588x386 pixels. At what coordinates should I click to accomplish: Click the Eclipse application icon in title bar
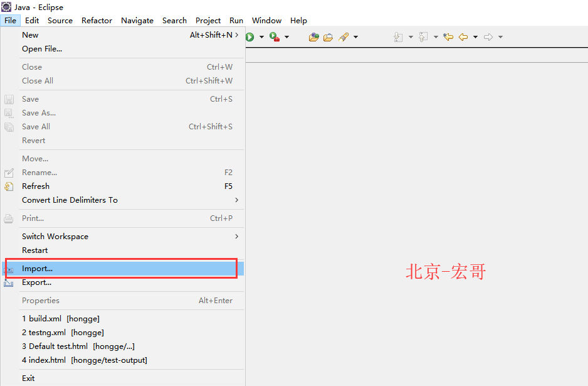point(6,7)
